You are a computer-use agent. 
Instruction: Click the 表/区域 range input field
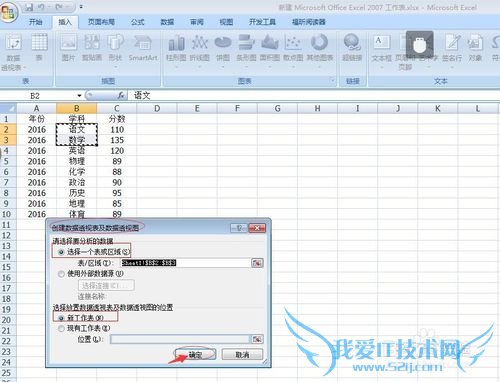point(185,263)
